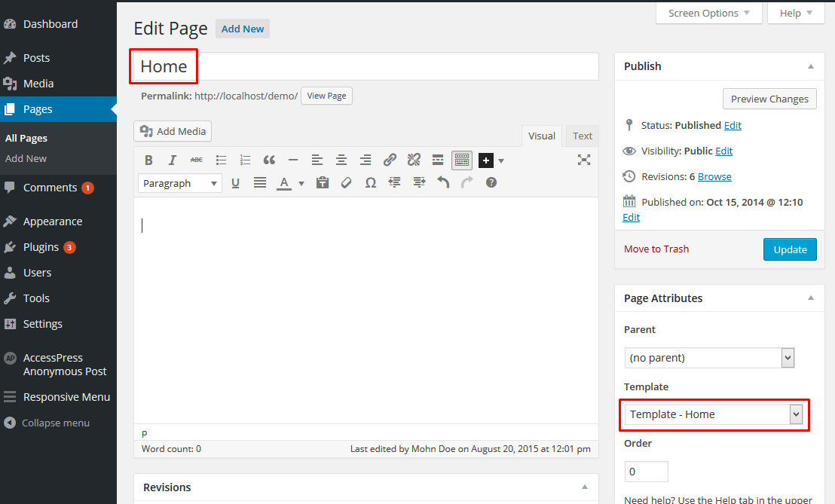Screen dimensions: 835x504
Task: Click the blue Update button
Action: [x=789, y=249]
